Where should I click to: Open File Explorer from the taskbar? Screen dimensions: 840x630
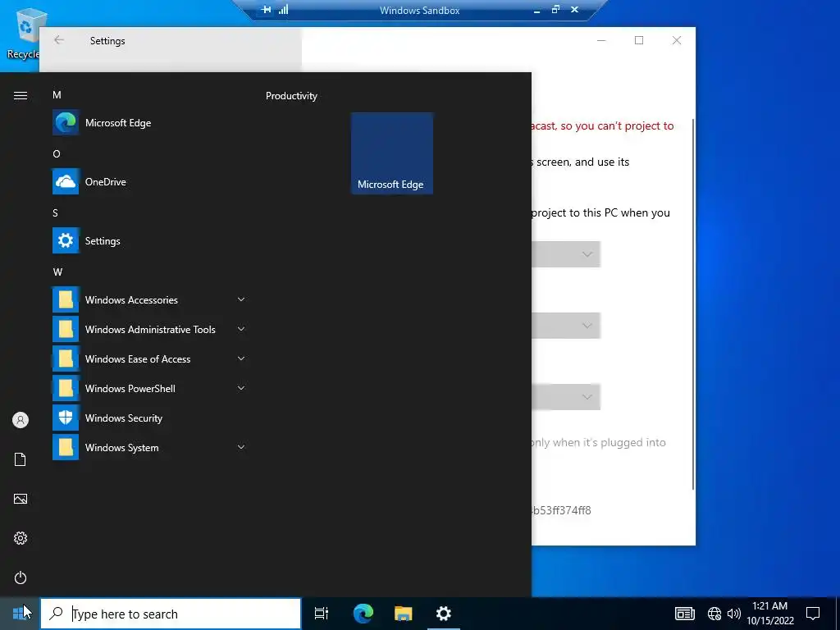(x=403, y=614)
